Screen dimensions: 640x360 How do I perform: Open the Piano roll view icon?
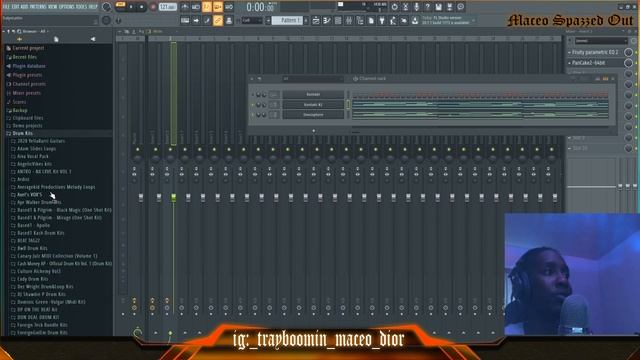click(327, 20)
